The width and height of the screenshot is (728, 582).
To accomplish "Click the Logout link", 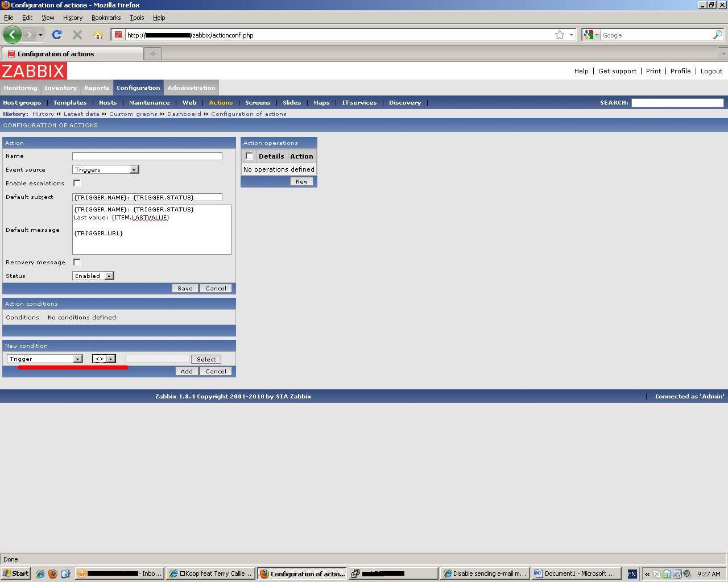I will click(712, 71).
